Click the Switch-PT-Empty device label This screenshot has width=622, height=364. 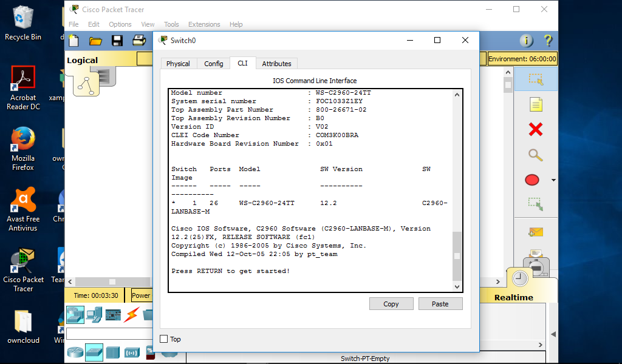pyautogui.click(x=365, y=359)
